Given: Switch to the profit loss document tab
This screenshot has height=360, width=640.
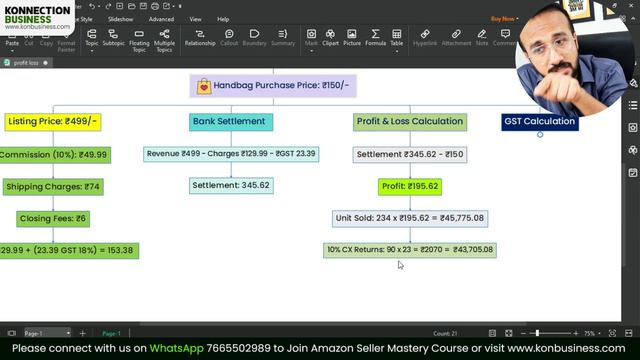Looking at the screenshot, I should 26,63.
